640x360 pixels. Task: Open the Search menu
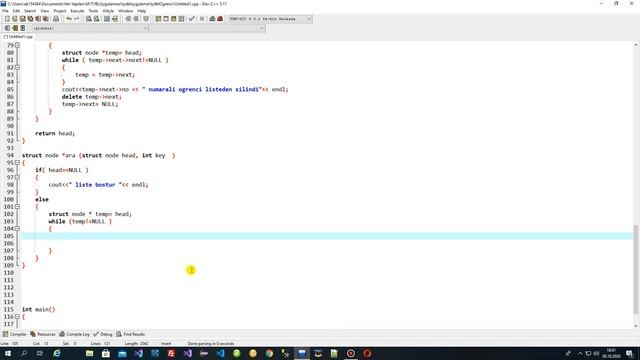click(x=30, y=11)
